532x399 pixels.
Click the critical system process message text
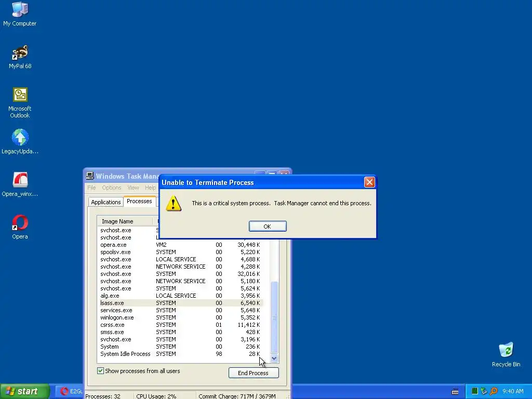(x=282, y=203)
